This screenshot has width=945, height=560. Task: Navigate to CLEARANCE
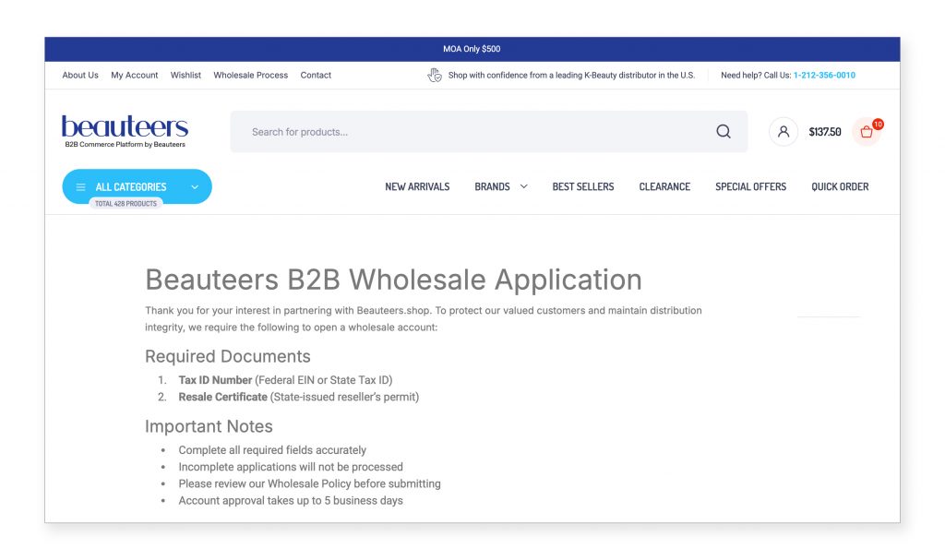tap(664, 186)
